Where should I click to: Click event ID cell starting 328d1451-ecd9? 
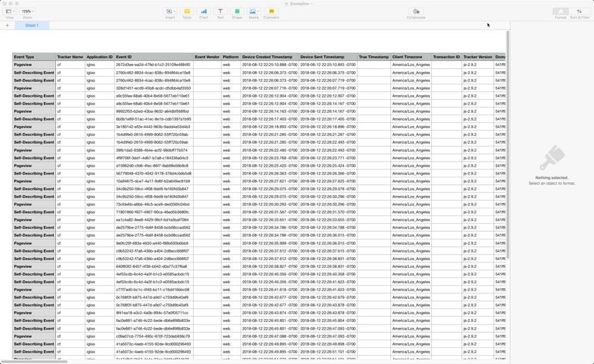tap(154, 88)
